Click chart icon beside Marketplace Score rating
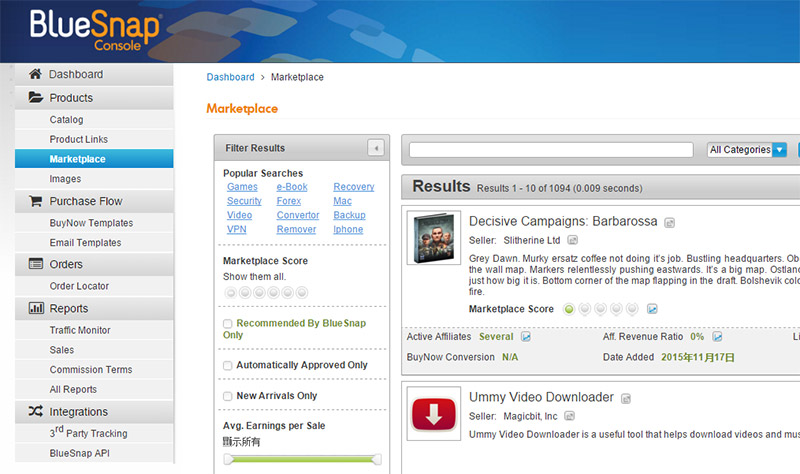800x474 pixels. pyautogui.click(x=652, y=309)
